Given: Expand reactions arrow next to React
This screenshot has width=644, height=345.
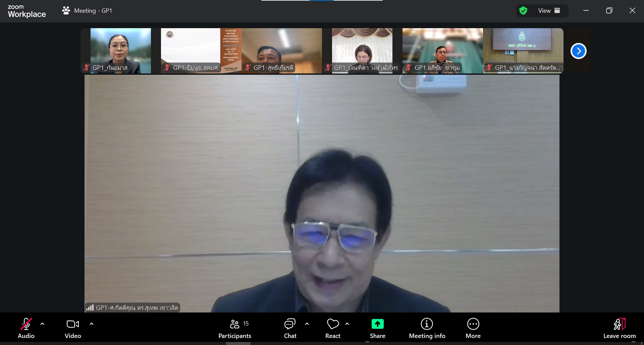Looking at the screenshot, I should click(x=347, y=324).
